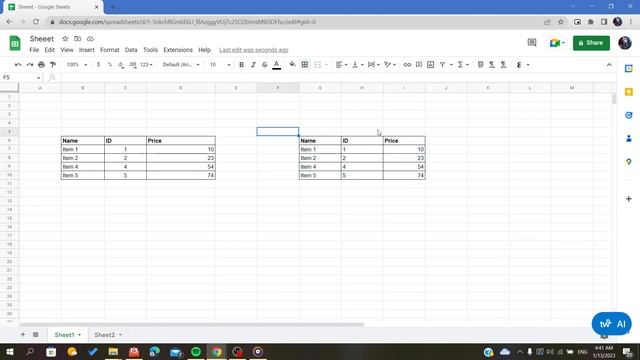Screen dimensions: 640x360
Task: Open Contacts side panel
Action: click(x=629, y=139)
